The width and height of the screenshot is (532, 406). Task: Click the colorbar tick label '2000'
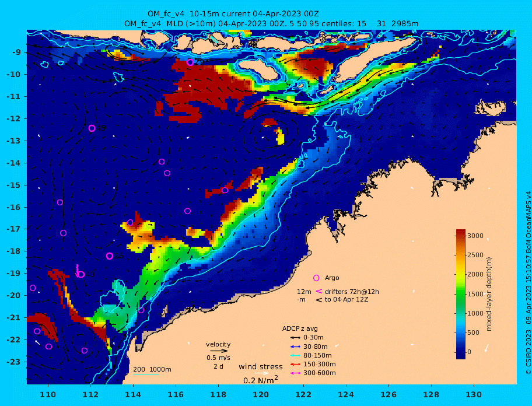pyautogui.click(x=475, y=274)
